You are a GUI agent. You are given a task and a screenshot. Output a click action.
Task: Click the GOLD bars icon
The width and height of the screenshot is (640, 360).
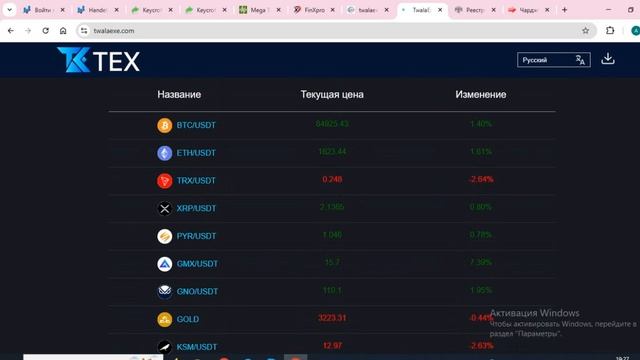pyautogui.click(x=164, y=320)
